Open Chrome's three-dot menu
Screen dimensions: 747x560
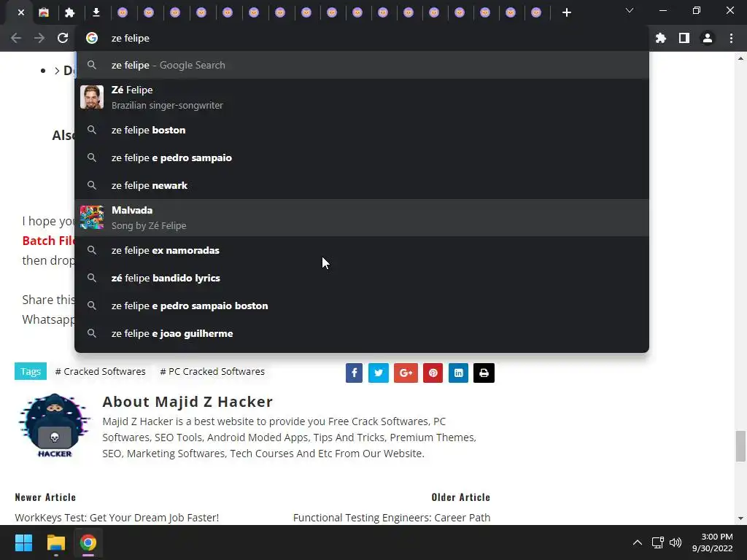[731, 38]
